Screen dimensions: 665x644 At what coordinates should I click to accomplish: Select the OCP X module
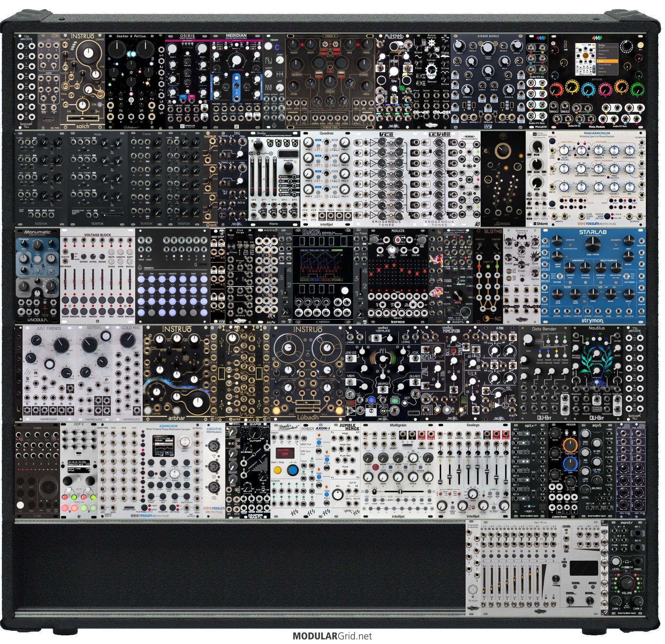[x=79, y=471]
